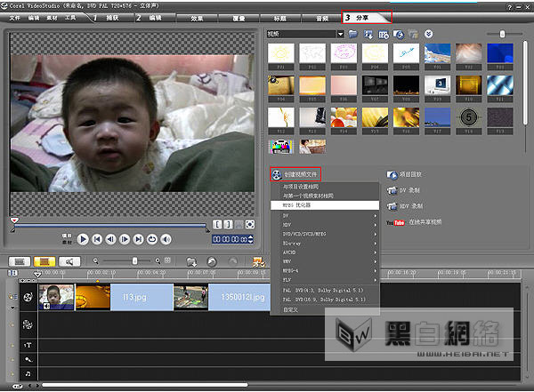Select the video track icon

point(28,297)
